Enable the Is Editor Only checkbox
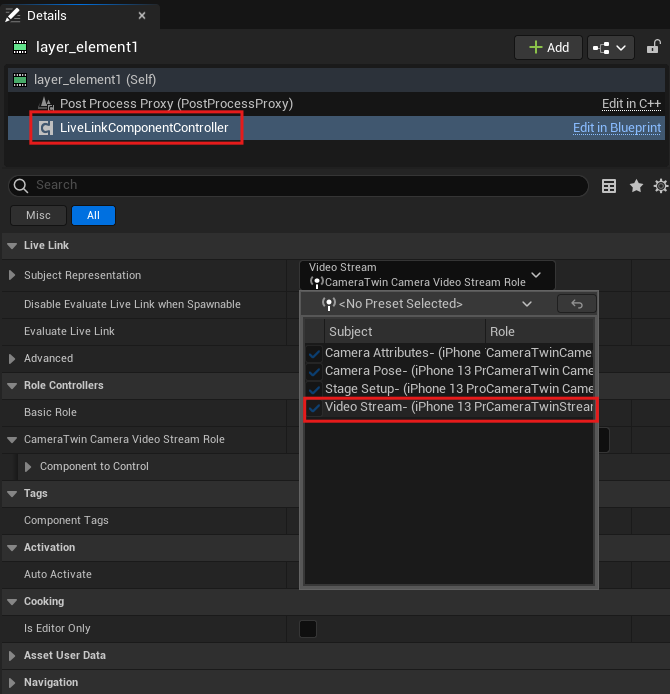This screenshot has width=670, height=694. (308, 628)
